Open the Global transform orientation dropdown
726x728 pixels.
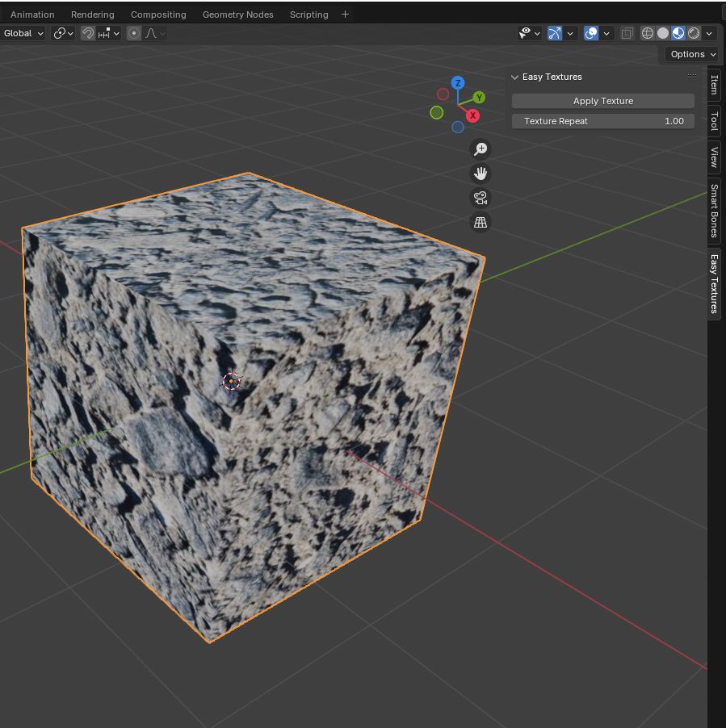[x=23, y=33]
